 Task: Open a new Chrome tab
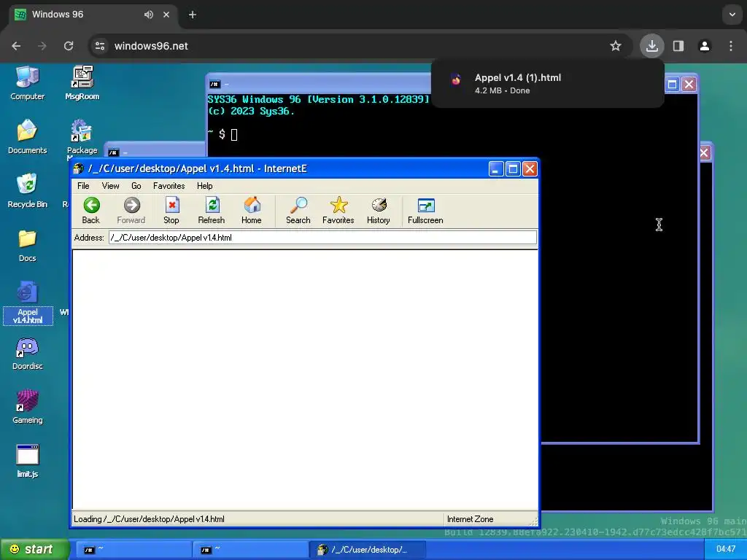[193, 15]
